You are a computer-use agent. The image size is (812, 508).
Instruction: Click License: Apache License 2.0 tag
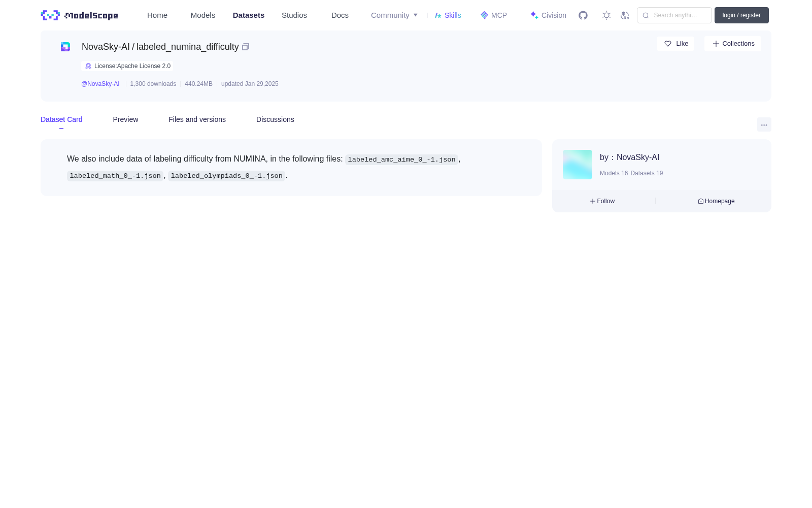[127, 66]
